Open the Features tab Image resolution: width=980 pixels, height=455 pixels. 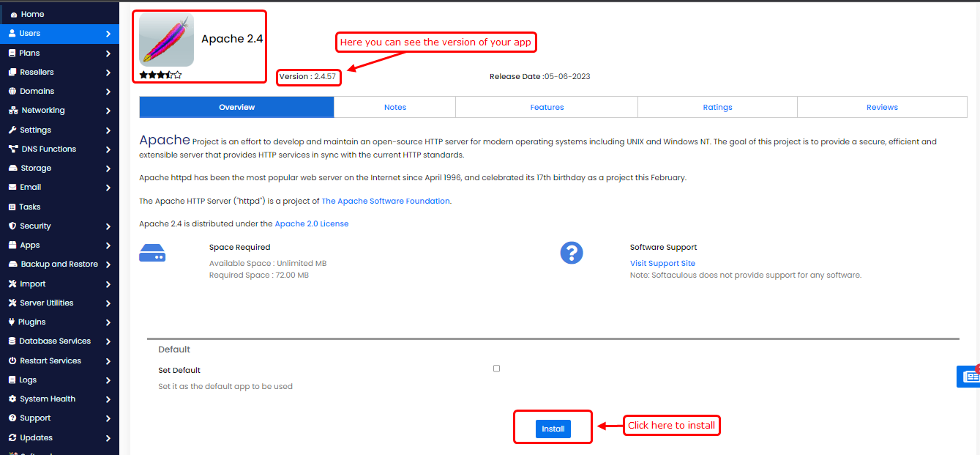547,108
